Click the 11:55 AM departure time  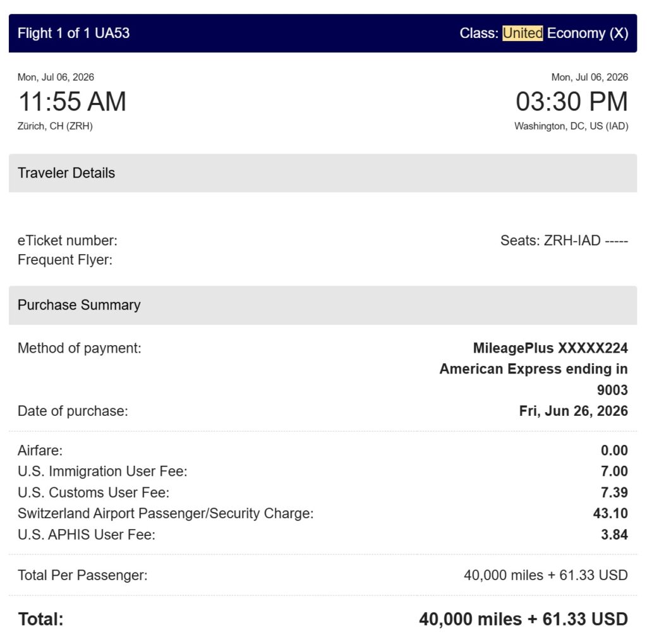click(72, 102)
